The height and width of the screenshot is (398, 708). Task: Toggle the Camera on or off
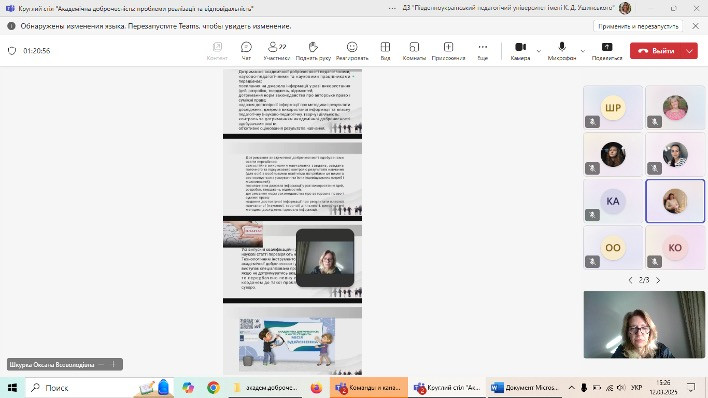coord(520,51)
